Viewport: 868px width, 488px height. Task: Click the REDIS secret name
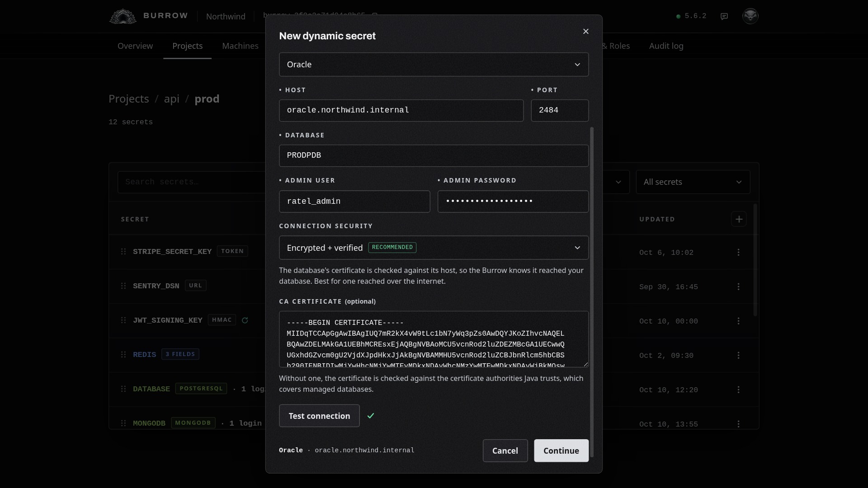click(x=145, y=355)
